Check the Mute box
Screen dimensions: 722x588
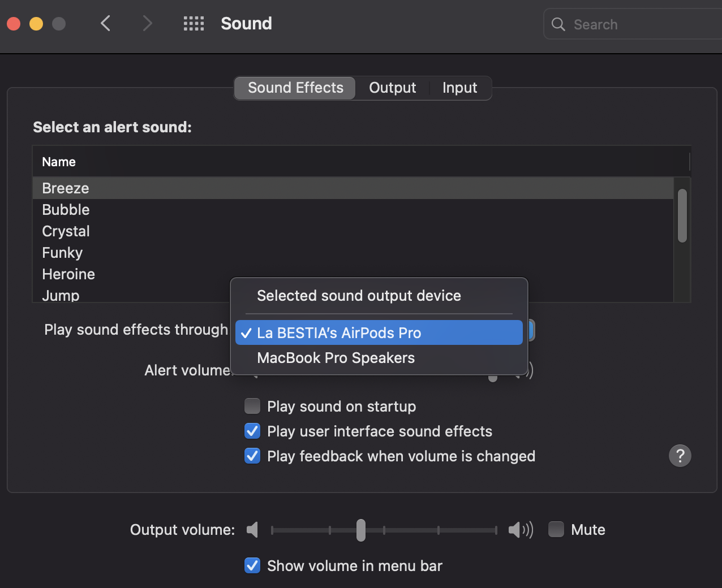556,529
